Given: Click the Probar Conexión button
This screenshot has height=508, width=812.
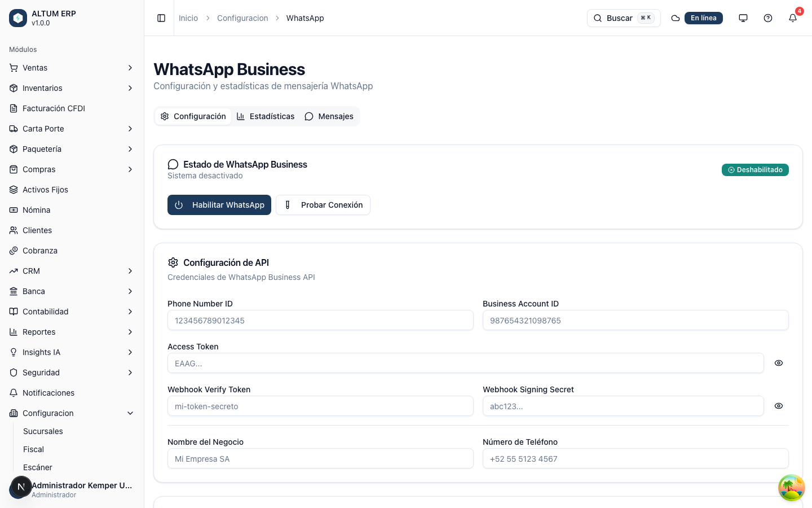Looking at the screenshot, I should point(323,205).
